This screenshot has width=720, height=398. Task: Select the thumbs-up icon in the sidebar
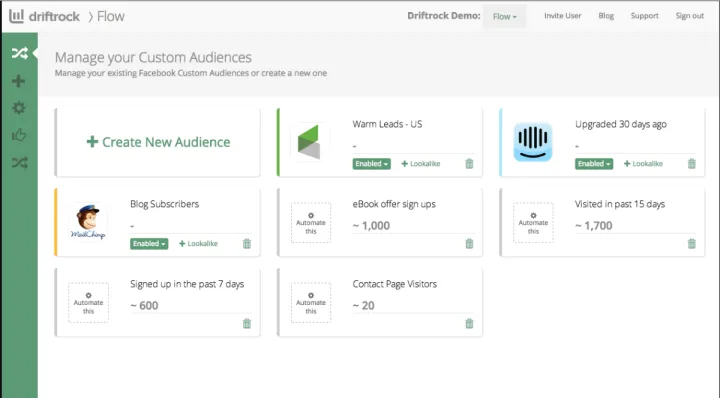pyautogui.click(x=19, y=135)
